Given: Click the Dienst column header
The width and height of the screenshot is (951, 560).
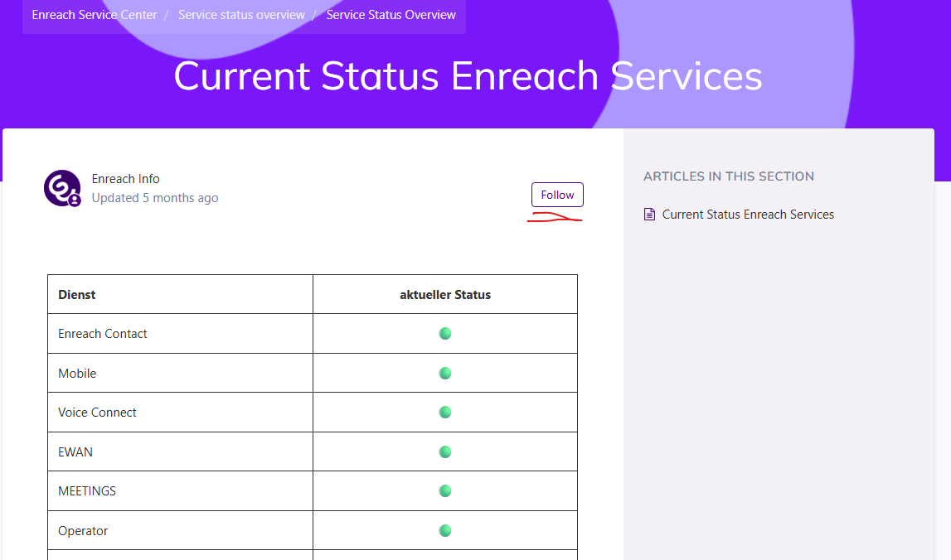Looking at the screenshot, I should click(77, 295).
